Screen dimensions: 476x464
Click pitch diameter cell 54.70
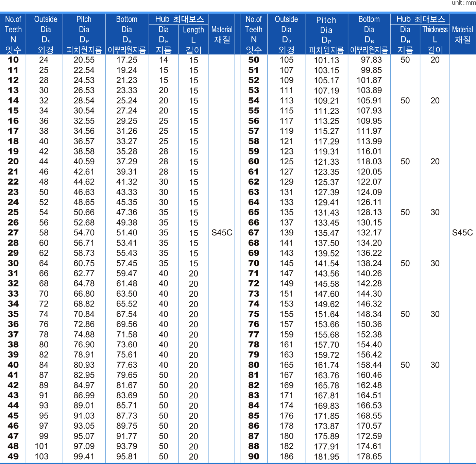coord(84,233)
